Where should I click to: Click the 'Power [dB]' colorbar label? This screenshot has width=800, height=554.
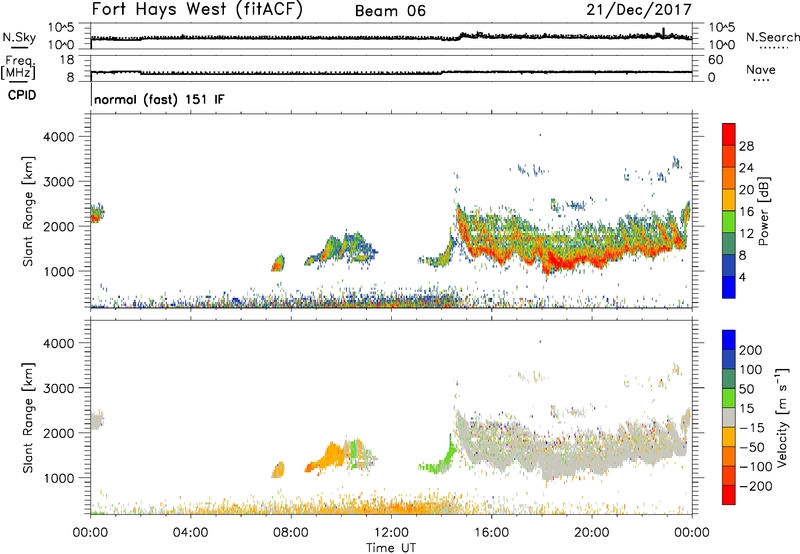click(763, 211)
